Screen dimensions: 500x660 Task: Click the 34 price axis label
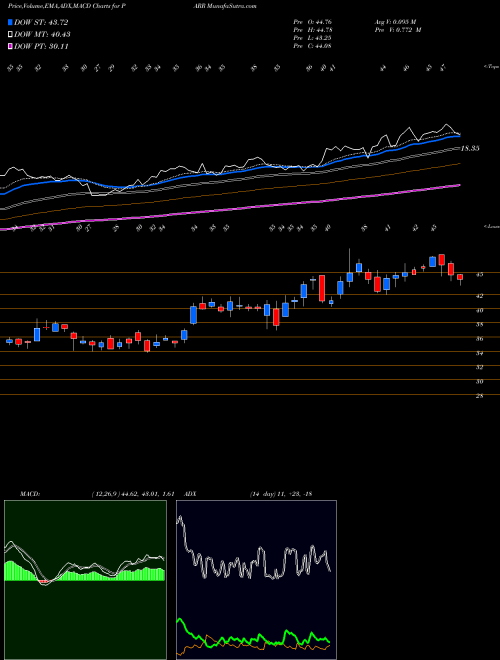pyautogui.click(x=479, y=353)
